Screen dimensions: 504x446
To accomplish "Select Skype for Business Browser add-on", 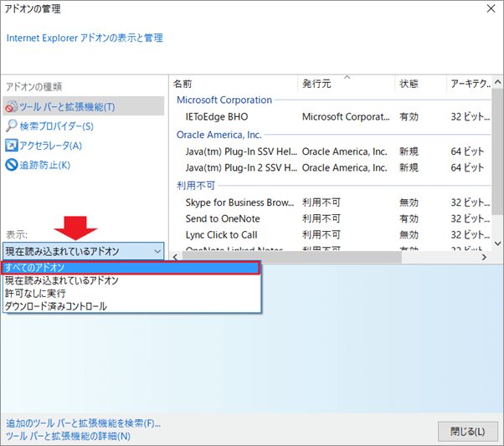I will coord(239,202).
